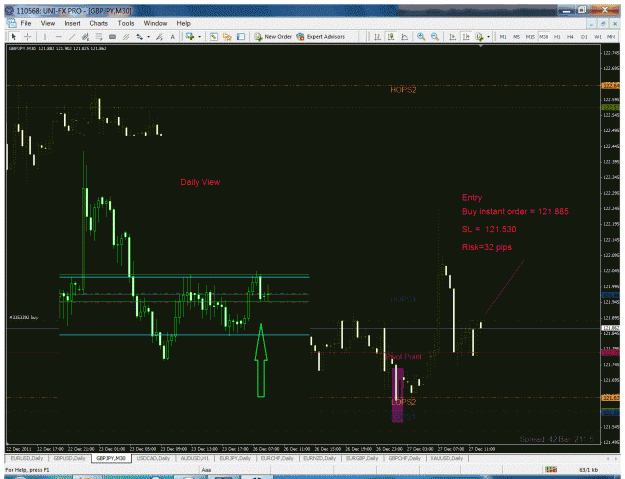Toggle the Market Watch panel
The width and height of the screenshot is (625, 479).
[214, 37]
